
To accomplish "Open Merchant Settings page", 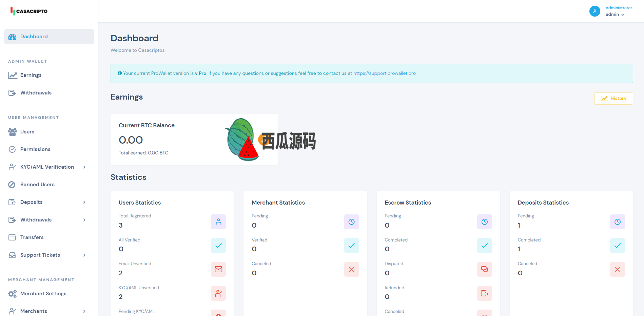I will (43, 294).
